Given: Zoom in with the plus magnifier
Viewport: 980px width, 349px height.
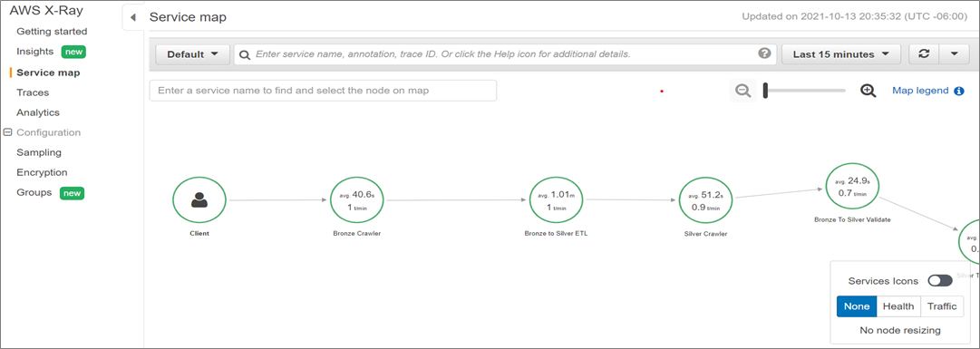Looking at the screenshot, I should pos(868,91).
